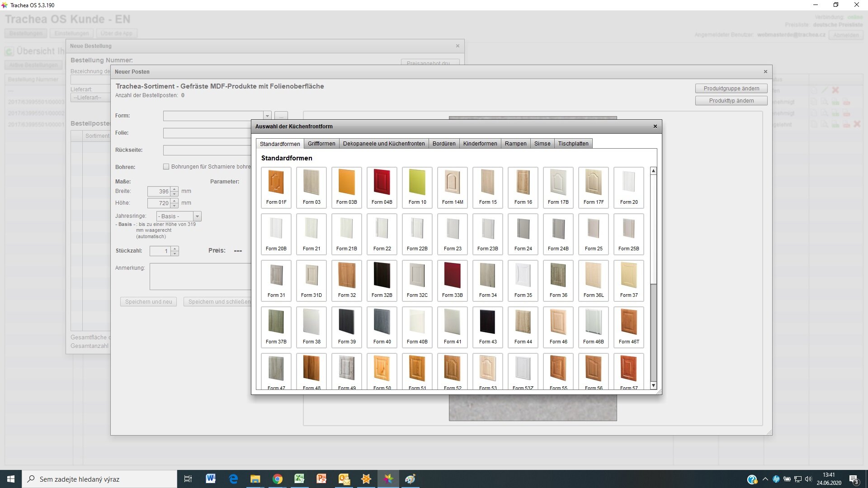The height and width of the screenshot is (488, 868).
Task: Select Form 33B burgundy front
Action: coord(453,281)
